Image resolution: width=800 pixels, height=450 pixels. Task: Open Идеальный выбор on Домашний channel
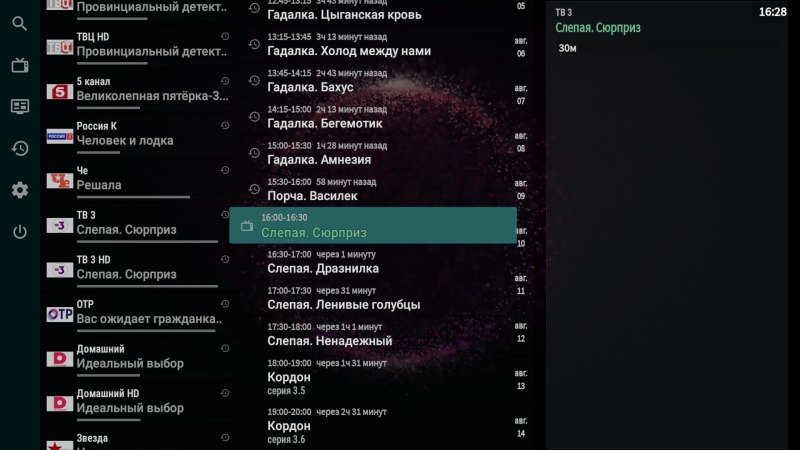point(130,363)
